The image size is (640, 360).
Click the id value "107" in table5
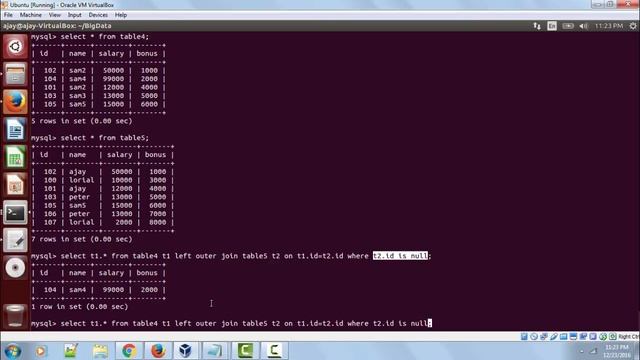[x=50, y=222]
